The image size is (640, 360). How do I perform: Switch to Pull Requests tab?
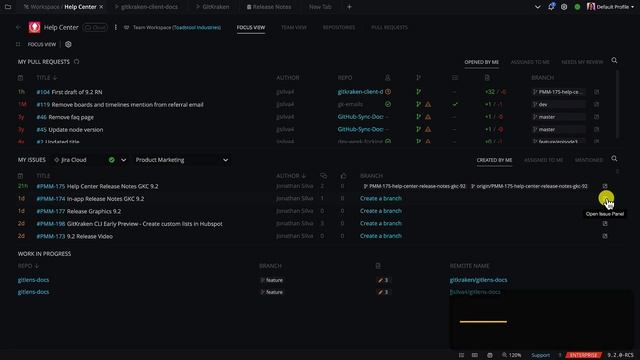(389, 27)
